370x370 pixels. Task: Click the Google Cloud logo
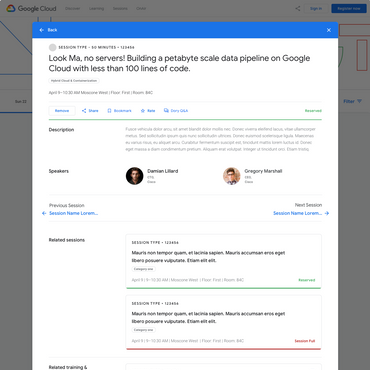pyautogui.click(x=31, y=8)
